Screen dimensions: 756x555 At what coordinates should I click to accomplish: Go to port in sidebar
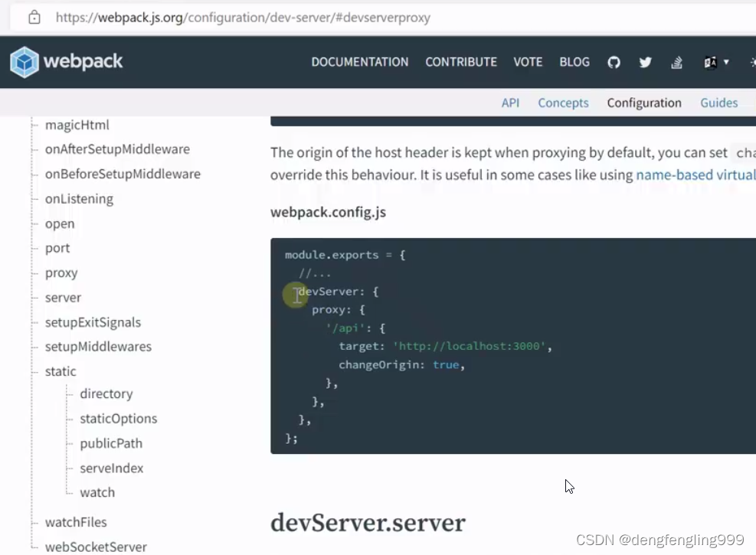point(57,248)
